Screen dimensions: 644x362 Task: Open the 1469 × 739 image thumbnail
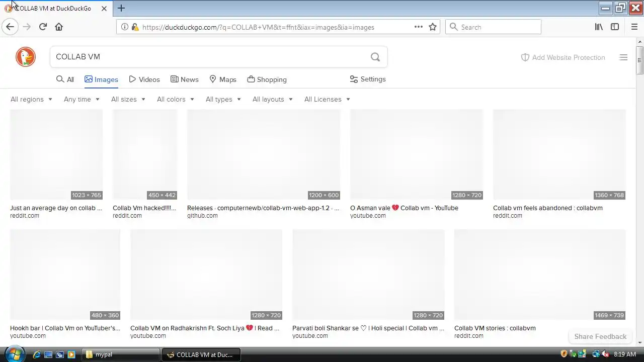(540, 275)
